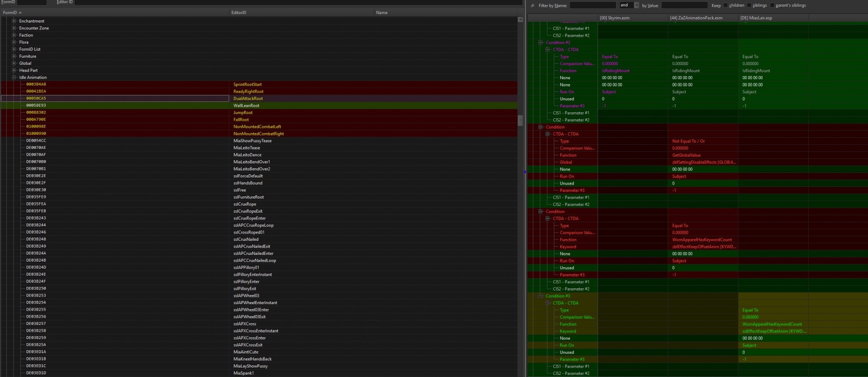The width and height of the screenshot is (868, 377).
Task: Select the sslAPXCross record row
Action: point(259,324)
